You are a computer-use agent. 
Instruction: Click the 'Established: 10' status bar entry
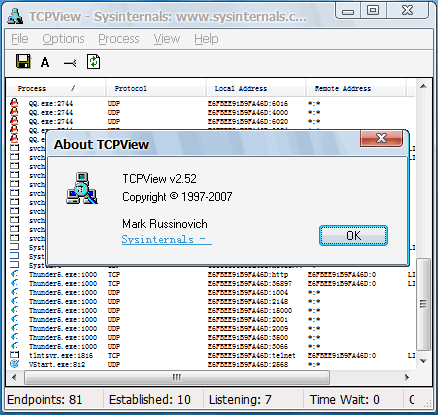tap(150, 399)
